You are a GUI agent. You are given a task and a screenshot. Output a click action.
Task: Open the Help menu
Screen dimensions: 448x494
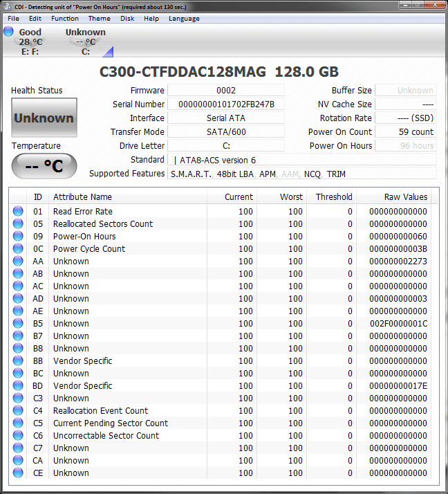tap(151, 19)
